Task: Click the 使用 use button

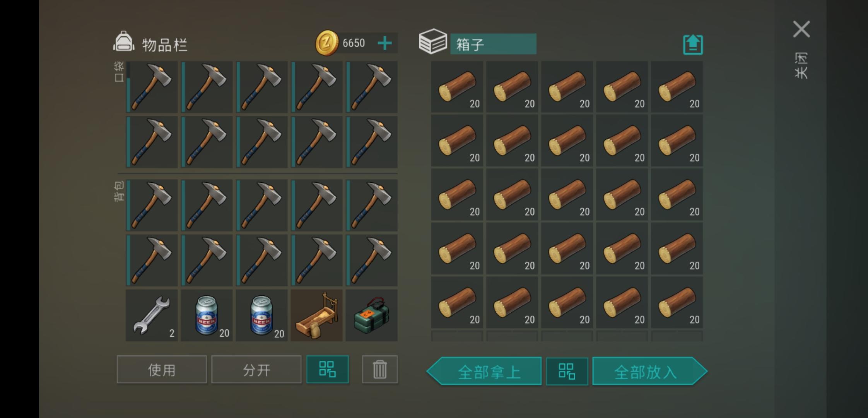Action: [x=162, y=369]
